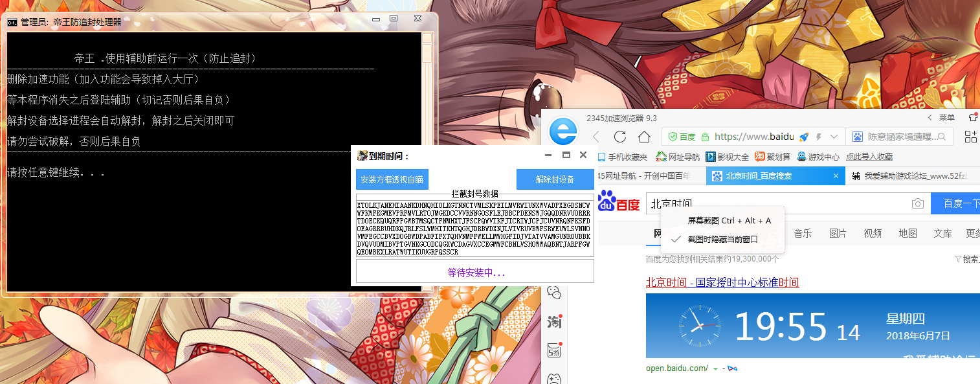Open the browser apps grid icon
The width and height of the screenshot is (980, 384).
click(x=970, y=137)
